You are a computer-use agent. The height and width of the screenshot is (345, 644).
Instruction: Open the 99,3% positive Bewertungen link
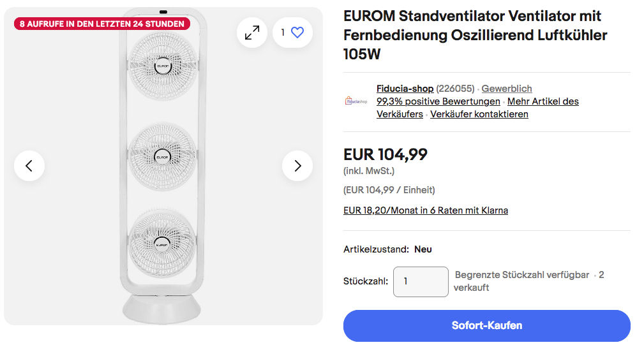click(438, 101)
